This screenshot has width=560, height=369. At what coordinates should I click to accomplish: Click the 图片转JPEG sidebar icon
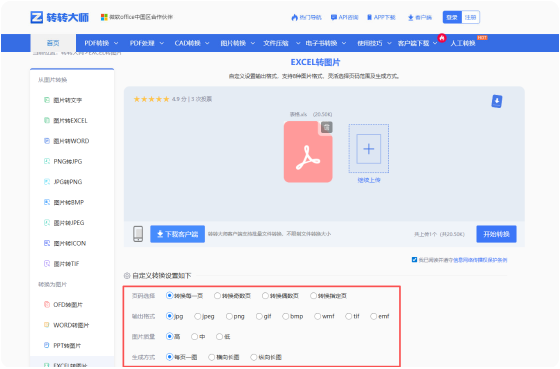click(47, 223)
